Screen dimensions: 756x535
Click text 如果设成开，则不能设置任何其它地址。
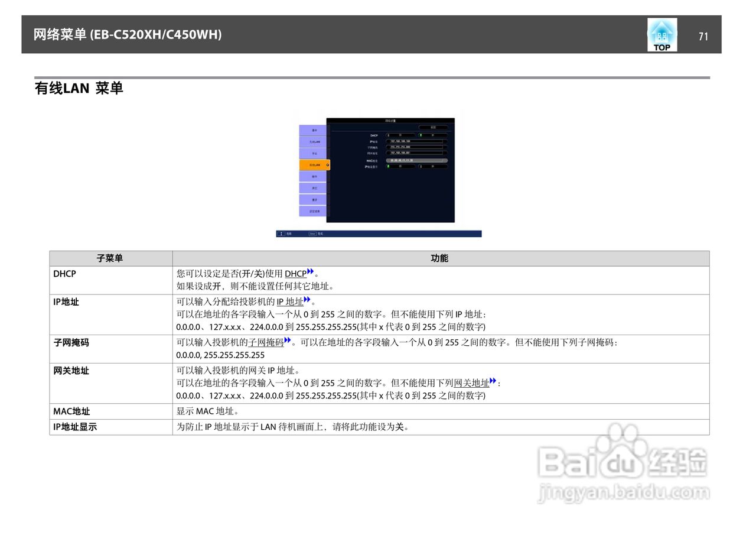tap(256, 286)
